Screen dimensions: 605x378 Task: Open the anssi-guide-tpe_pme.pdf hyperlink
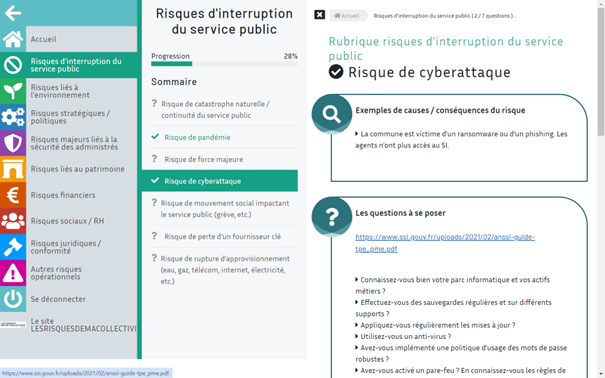[x=445, y=243]
